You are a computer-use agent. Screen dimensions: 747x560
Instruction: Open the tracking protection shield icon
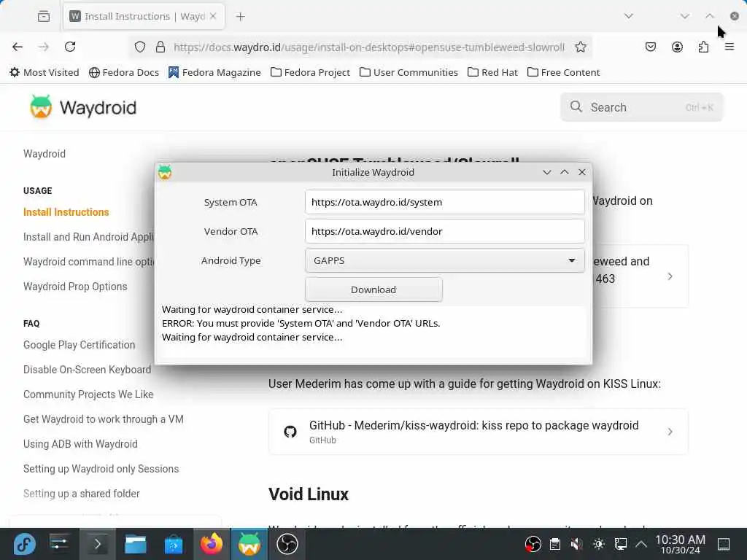(139, 47)
